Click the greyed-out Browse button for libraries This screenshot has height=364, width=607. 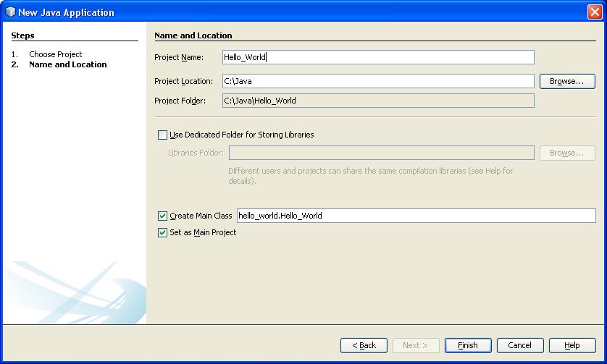tap(566, 153)
